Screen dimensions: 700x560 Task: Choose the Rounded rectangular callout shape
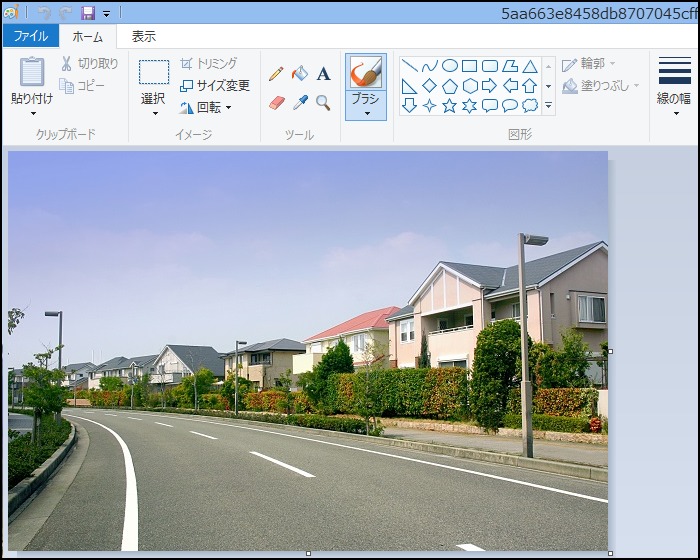(x=490, y=106)
